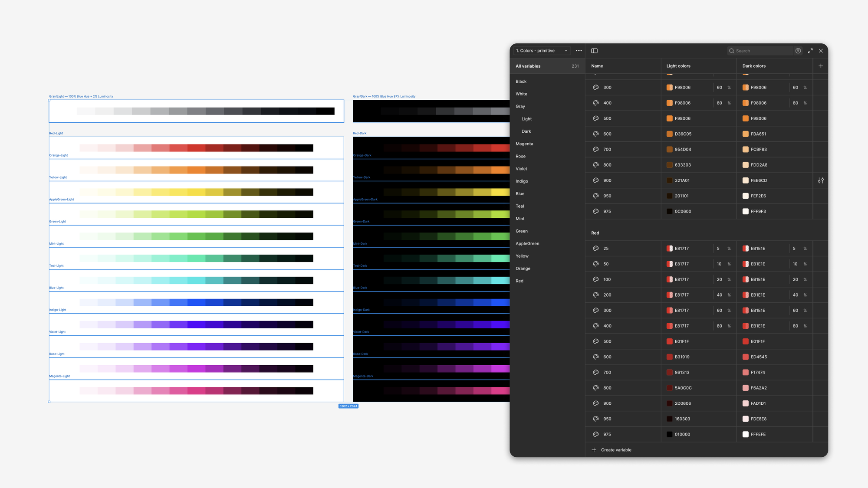Image resolution: width=868 pixels, height=488 pixels.
Task: Click the color variable icon for Red 500
Action: (596, 341)
